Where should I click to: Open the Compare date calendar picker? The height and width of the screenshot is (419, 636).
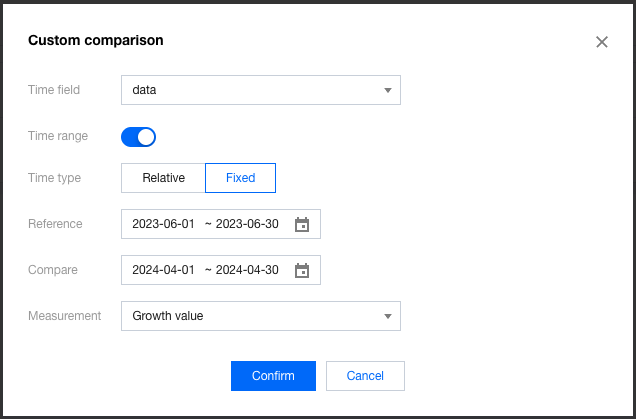302,270
